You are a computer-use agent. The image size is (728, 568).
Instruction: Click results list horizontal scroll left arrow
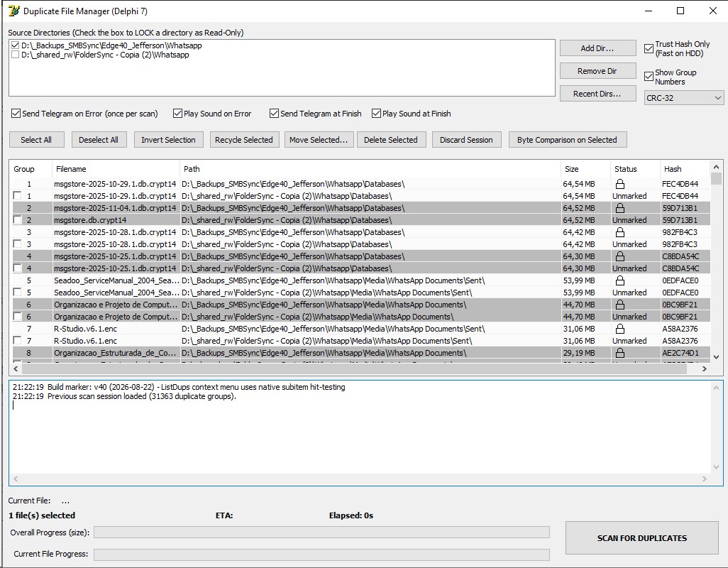[16, 368]
